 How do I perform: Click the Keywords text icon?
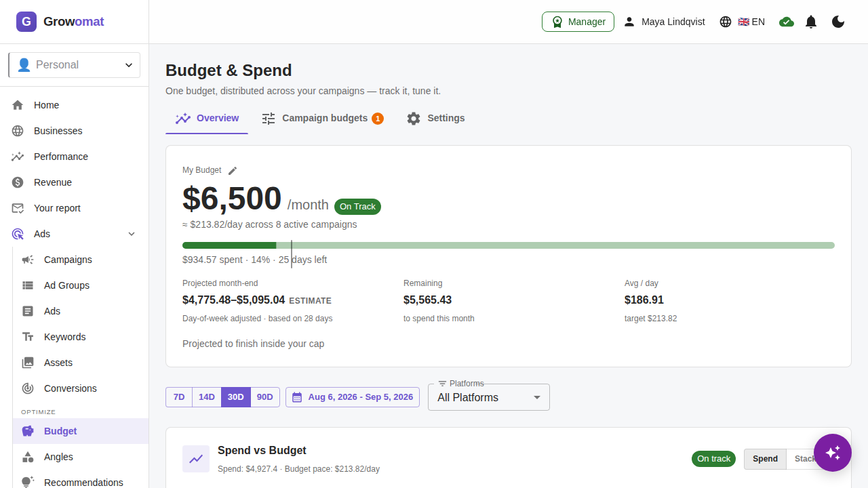(x=28, y=337)
